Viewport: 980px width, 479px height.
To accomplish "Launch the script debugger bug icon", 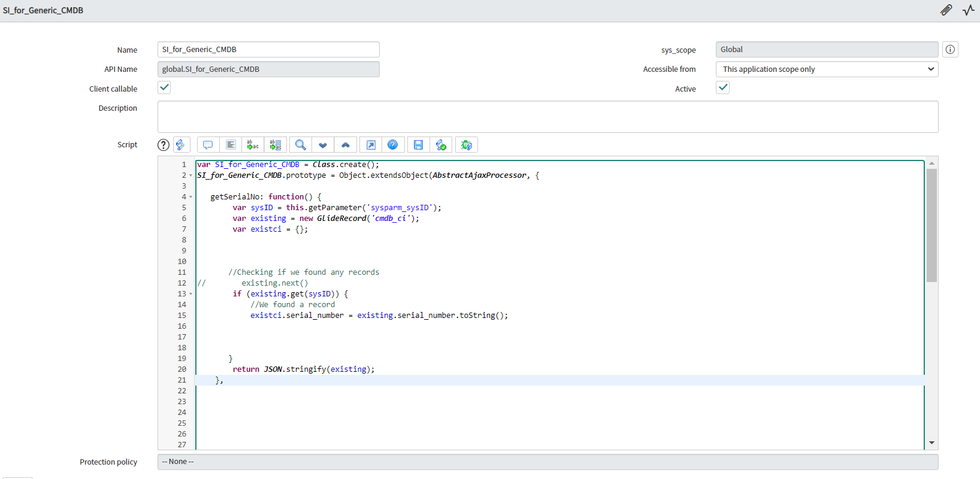I will (x=467, y=145).
